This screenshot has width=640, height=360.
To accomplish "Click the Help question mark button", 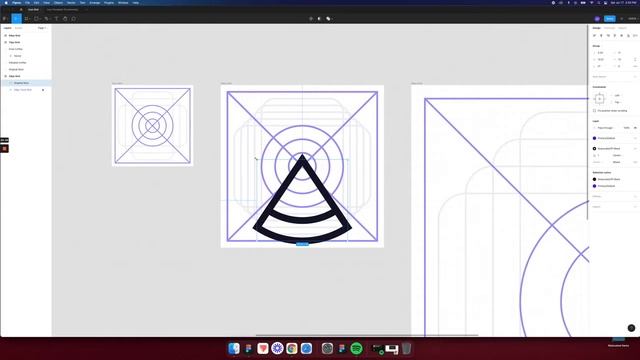I will point(631,328).
